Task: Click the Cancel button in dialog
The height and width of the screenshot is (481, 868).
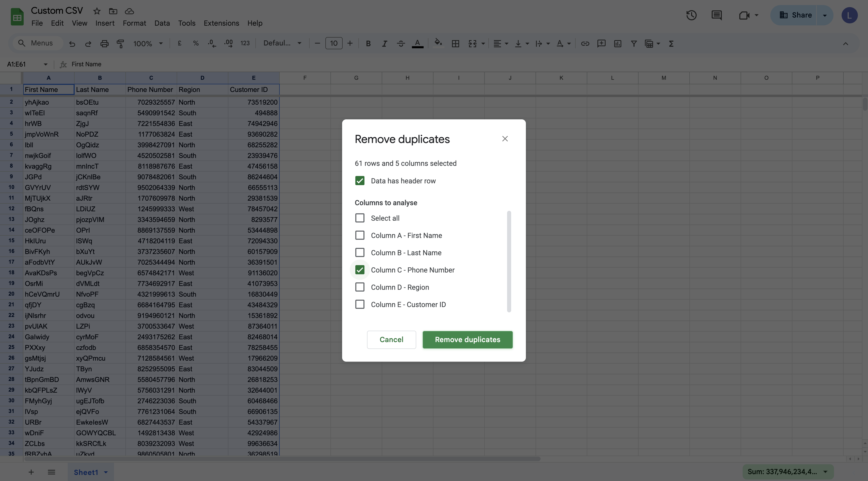Action: click(x=391, y=340)
